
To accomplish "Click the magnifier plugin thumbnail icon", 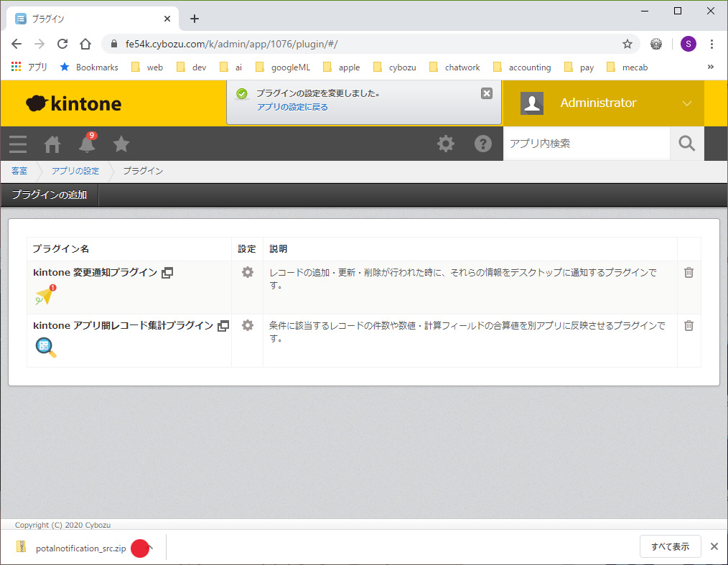I will click(x=45, y=347).
